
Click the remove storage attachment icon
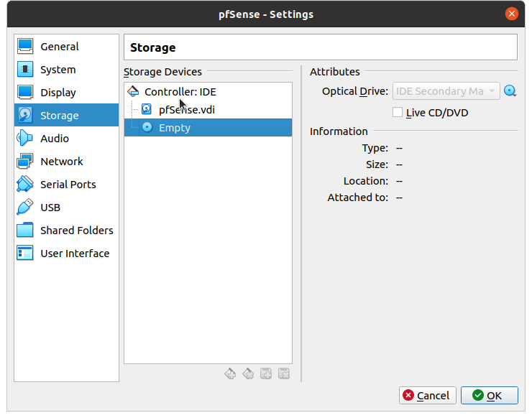(x=284, y=373)
